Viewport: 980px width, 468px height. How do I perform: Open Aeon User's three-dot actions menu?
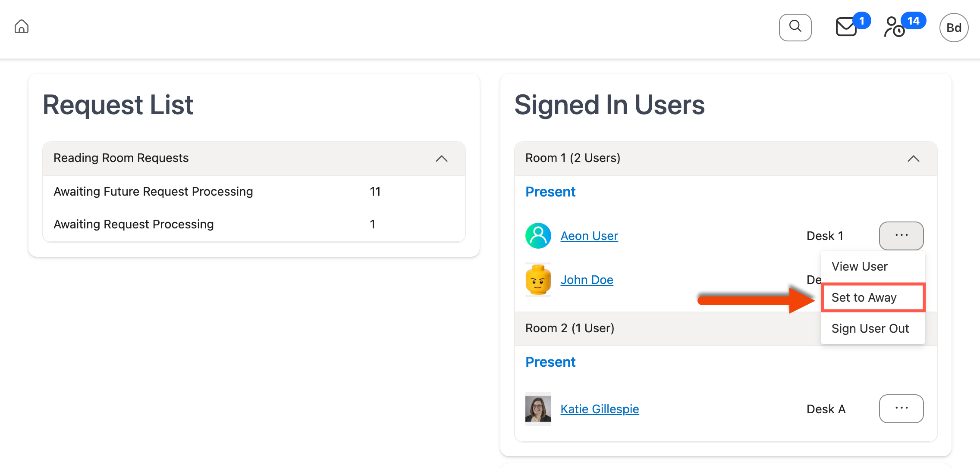tap(901, 236)
